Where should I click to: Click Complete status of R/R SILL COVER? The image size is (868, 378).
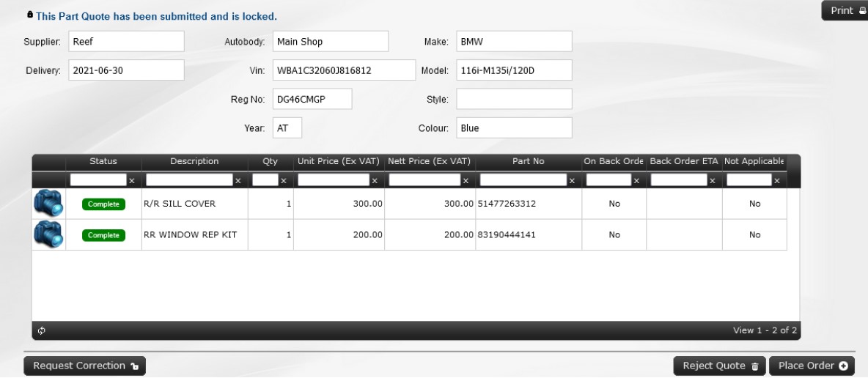tap(103, 204)
